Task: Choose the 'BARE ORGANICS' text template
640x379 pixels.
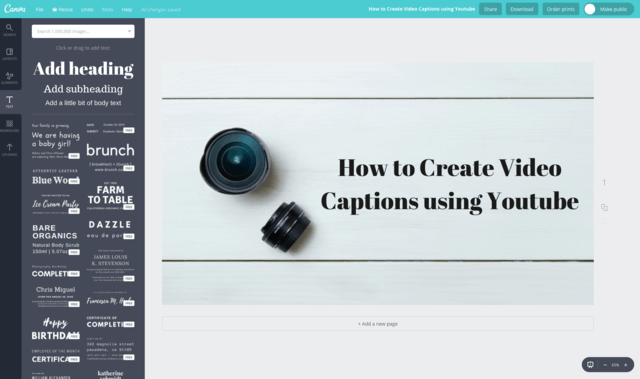Action: tap(56, 239)
